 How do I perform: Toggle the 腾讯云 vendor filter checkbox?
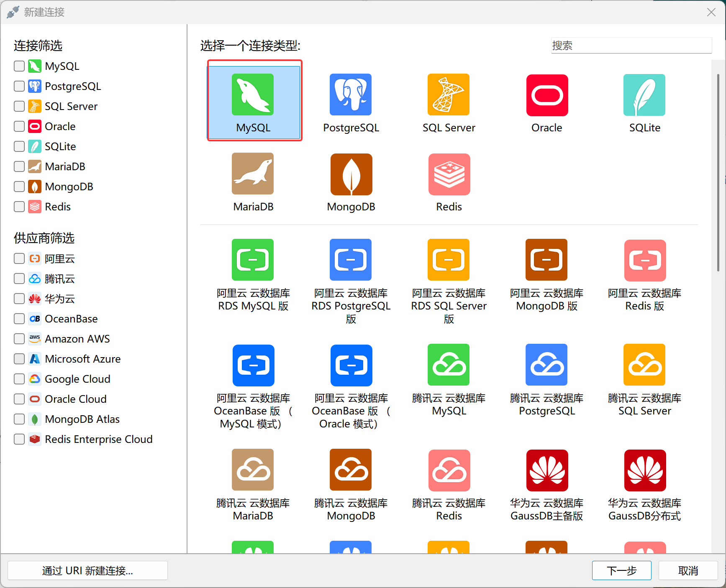pyautogui.click(x=19, y=279)
